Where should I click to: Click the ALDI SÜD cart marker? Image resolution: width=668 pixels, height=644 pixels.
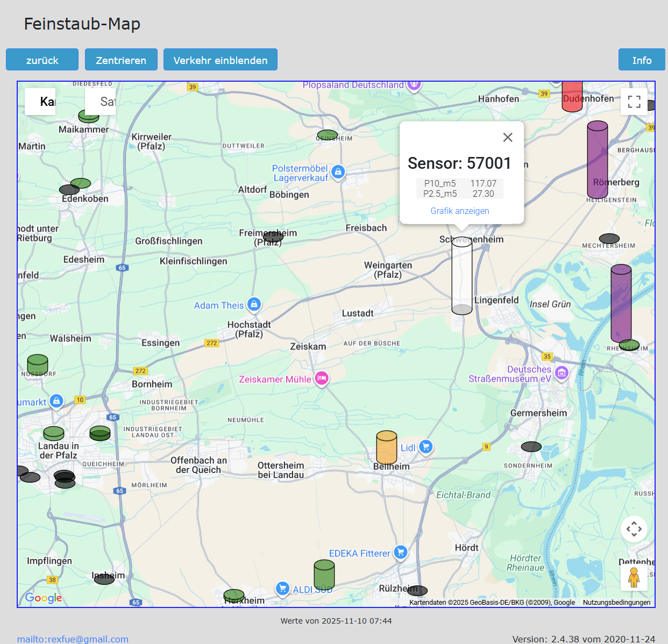pyautogui.click(x=282, y=589)
